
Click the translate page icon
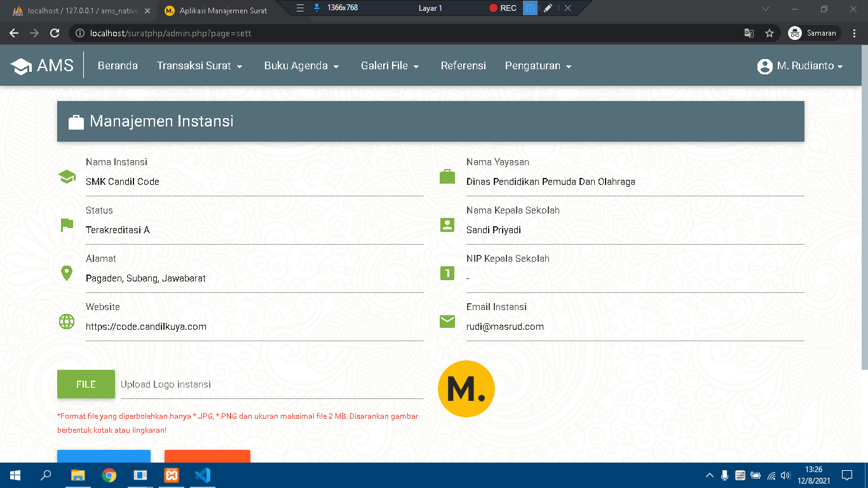point(749,33)
